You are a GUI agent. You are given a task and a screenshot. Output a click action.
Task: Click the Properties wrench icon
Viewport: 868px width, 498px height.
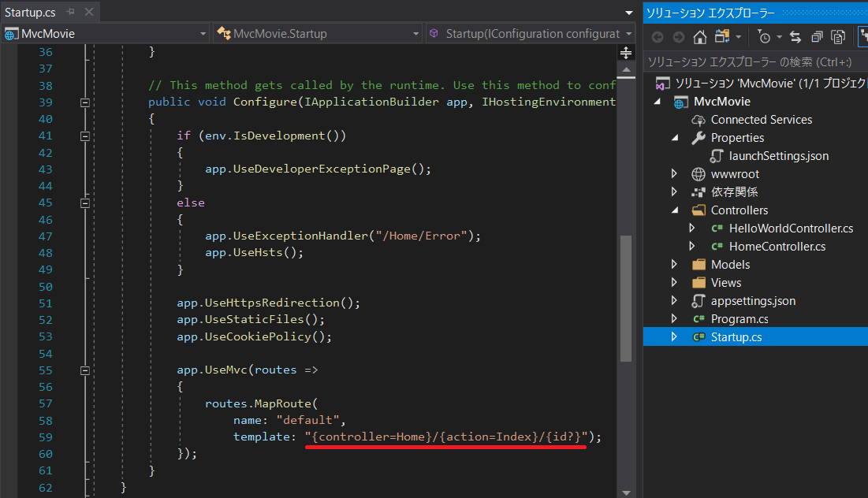click(698, 138)
